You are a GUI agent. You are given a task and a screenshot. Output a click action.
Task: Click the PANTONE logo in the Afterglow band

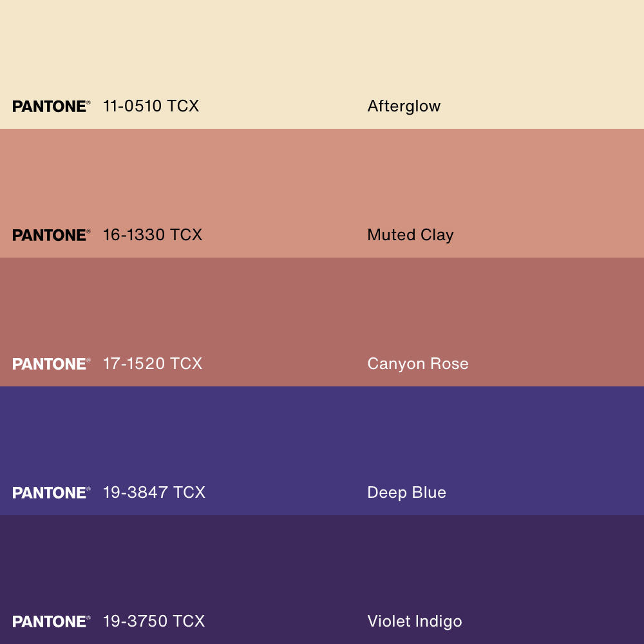(x=51, y=106)
